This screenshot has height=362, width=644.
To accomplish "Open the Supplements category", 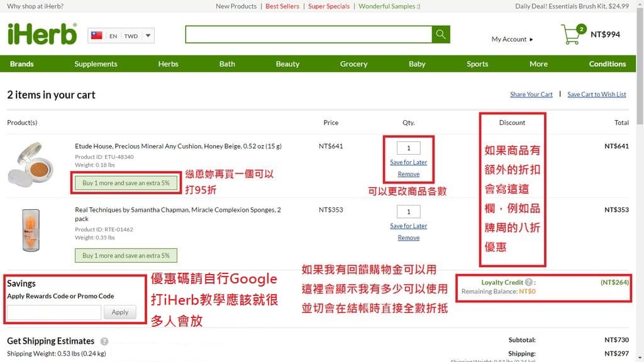I will (96, 63).
